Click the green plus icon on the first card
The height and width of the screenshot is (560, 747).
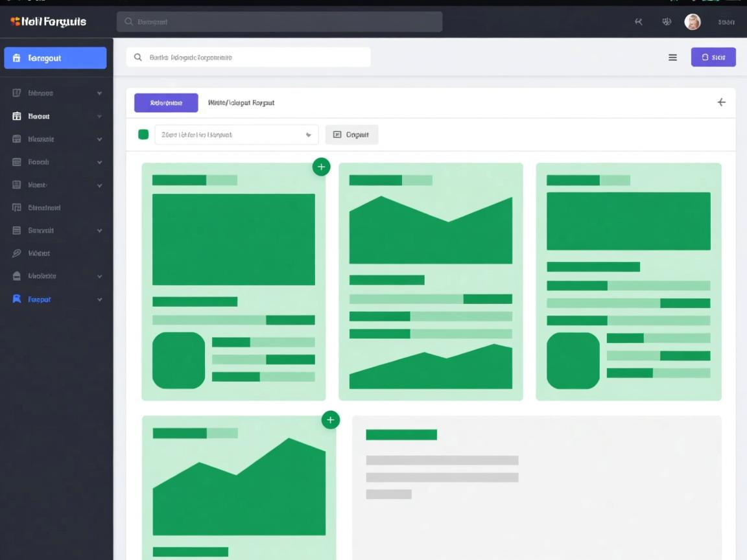[321, 167]
